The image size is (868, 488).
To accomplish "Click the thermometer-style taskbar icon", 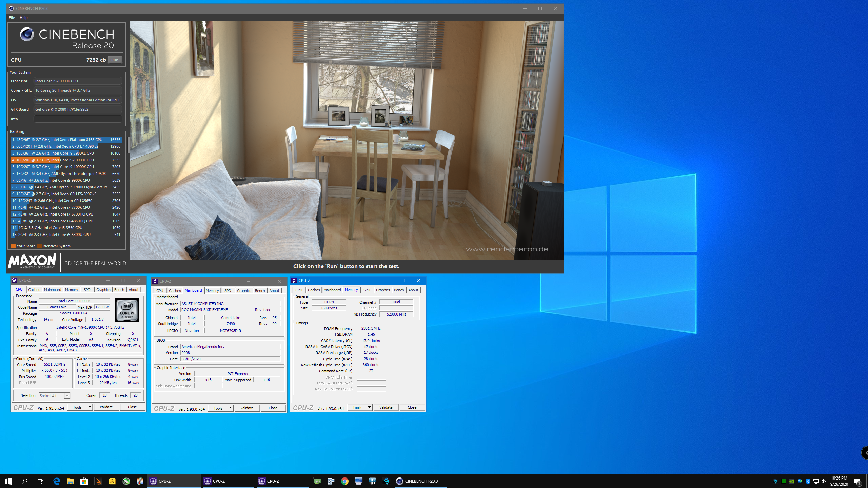I will (140, 481).
